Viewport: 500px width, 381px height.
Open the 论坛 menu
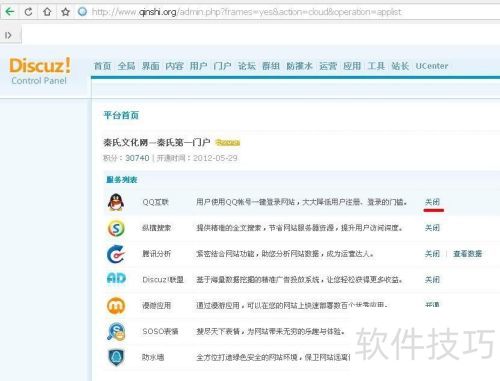pos(247,66)
